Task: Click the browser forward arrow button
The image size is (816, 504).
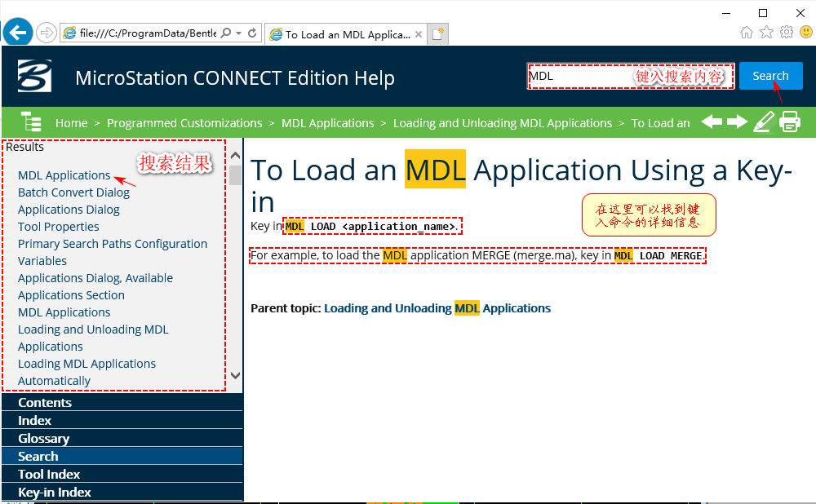Action: coord(47,33)
